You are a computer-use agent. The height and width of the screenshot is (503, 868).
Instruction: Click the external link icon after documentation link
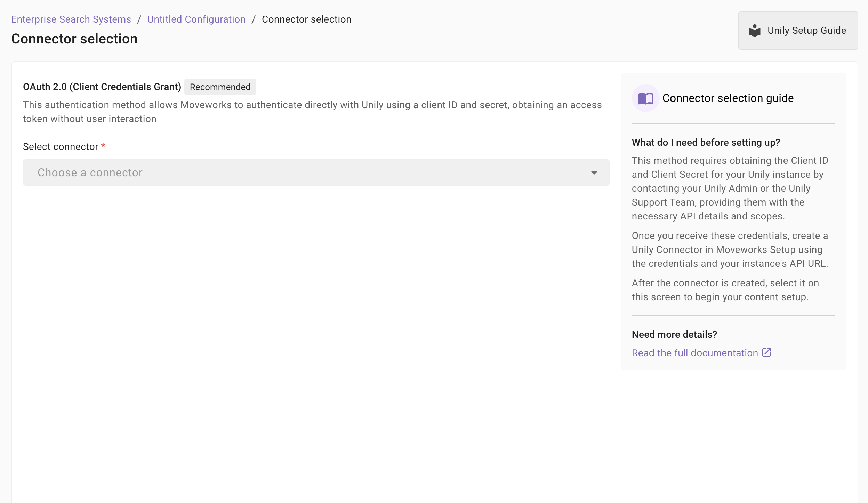click(x=766, y=352)
